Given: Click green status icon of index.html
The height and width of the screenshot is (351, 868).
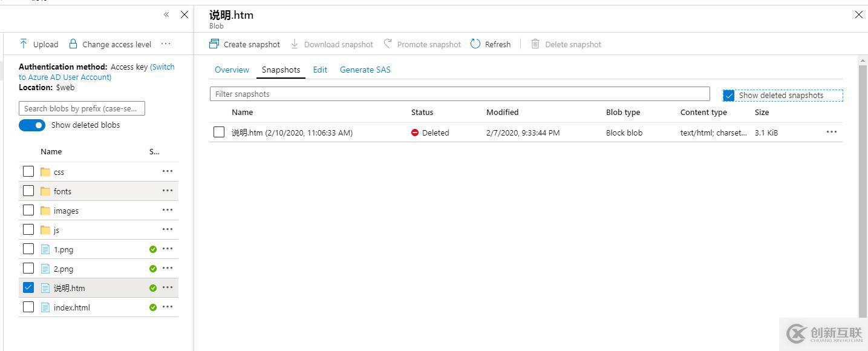Looking at the screenshot, I should (153, 307).
